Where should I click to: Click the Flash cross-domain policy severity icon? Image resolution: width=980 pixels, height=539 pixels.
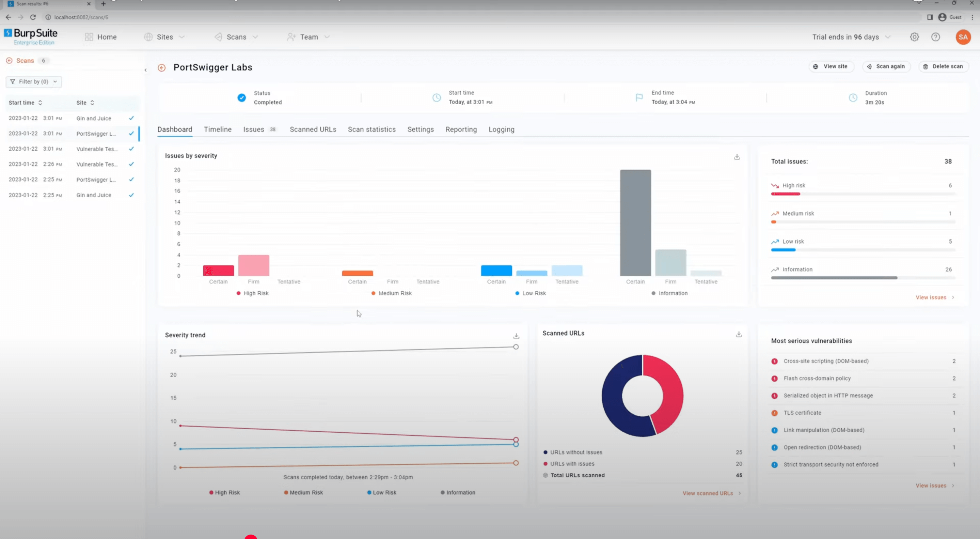click(775, 379)
